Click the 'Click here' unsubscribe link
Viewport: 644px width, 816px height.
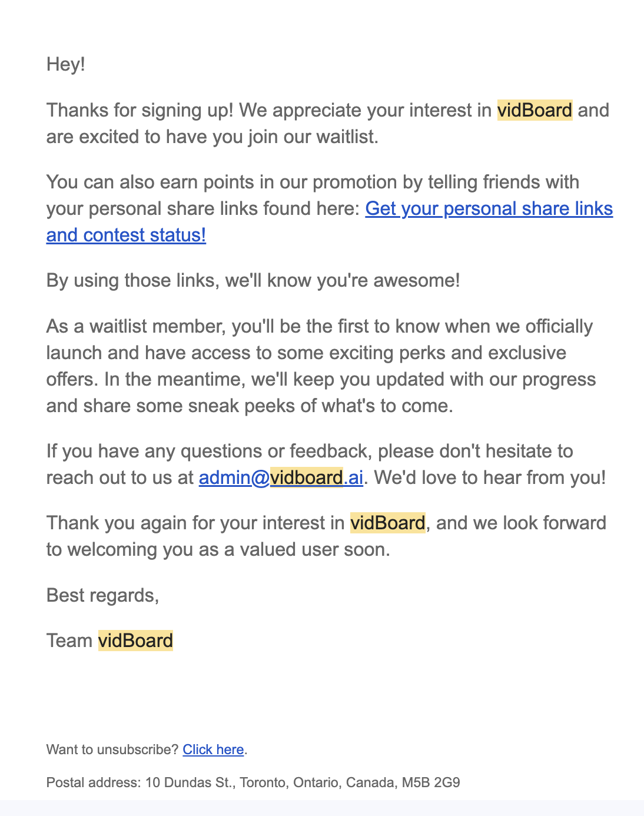[x=213, y=749]
